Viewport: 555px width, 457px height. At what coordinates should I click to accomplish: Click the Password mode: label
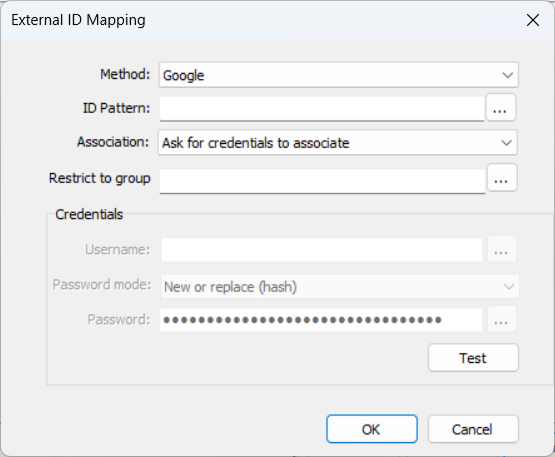point(102,284)
